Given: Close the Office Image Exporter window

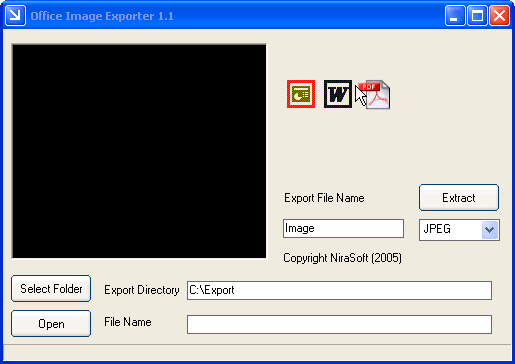Looking at the screenshot, I should pyautogui.click(x=499, y=15).
